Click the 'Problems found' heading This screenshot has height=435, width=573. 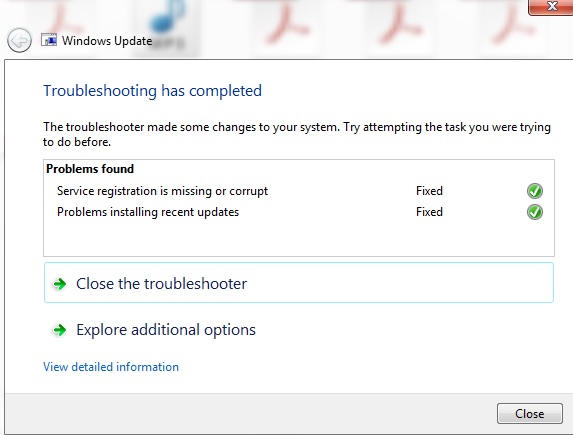click(x=90, y=169)
